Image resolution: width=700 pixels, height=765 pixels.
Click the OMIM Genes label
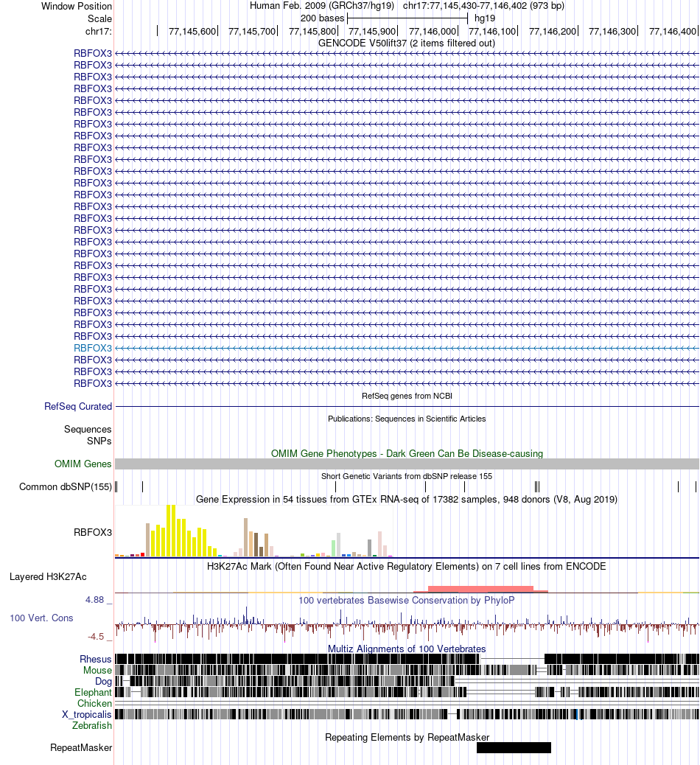(x=83, y=464)
